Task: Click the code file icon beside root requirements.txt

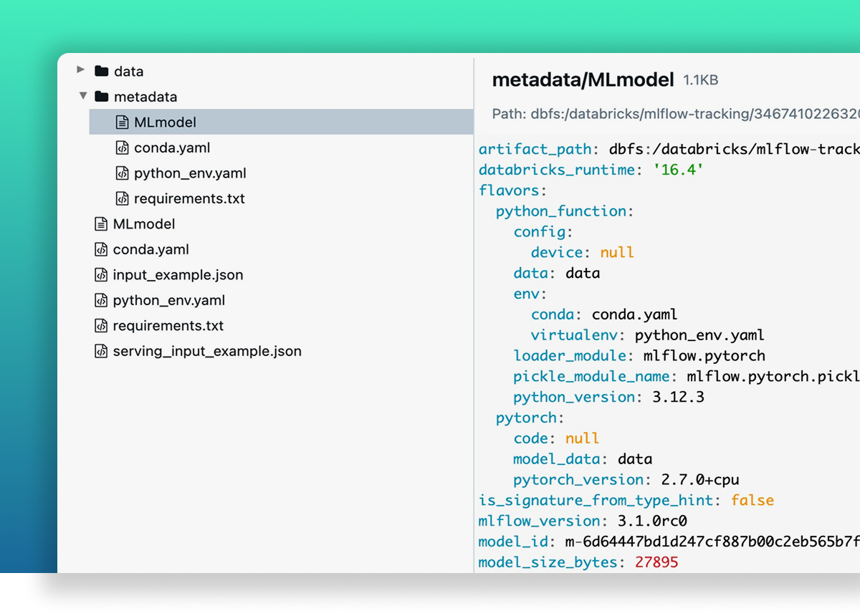Action: 101,325
